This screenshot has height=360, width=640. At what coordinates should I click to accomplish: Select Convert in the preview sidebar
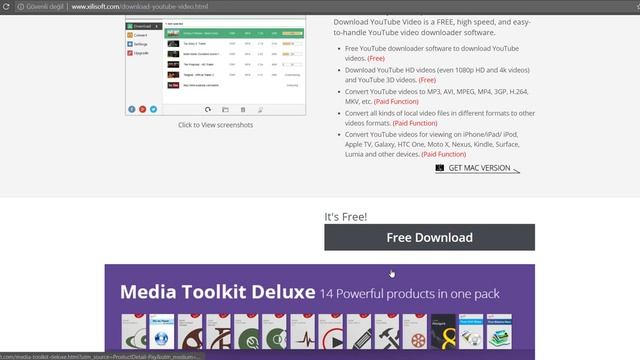137,35
